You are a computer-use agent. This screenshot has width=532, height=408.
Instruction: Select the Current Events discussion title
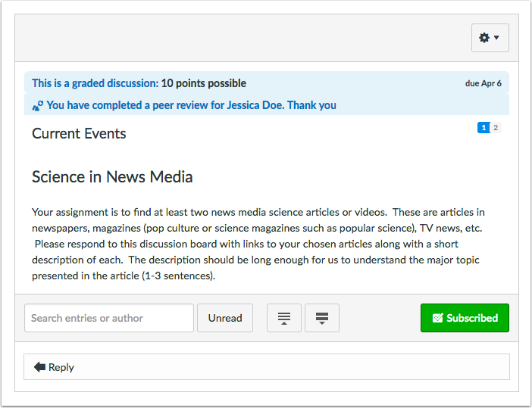[x=79, y=134]
